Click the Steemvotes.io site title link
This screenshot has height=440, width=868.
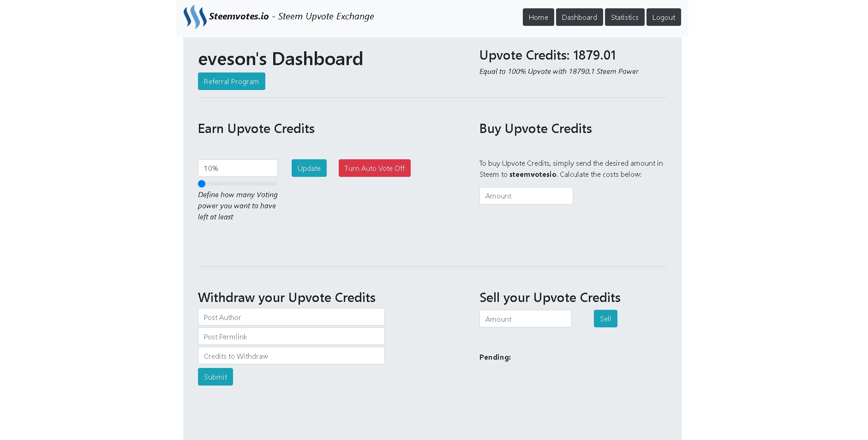[x=292, y=16]
